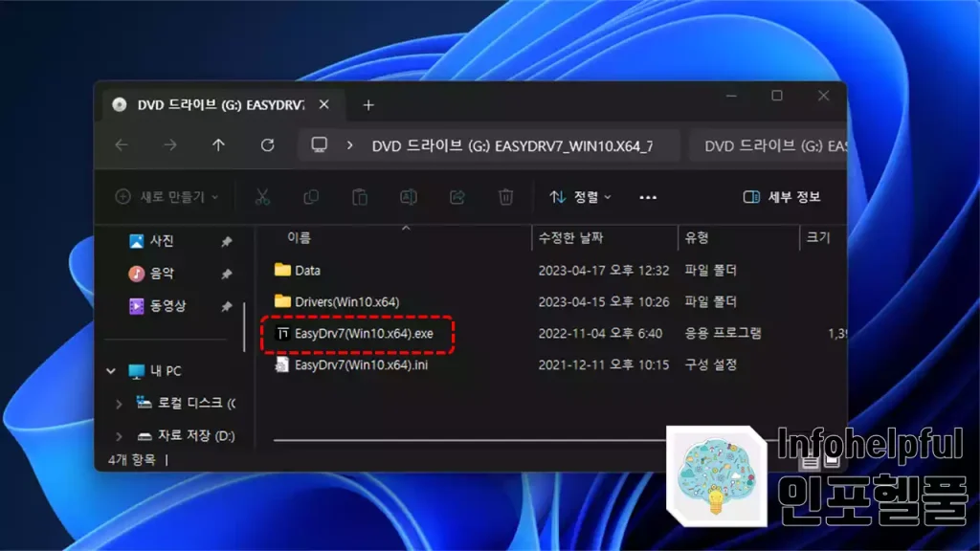980x551 pixels.
Task: Click 응용 프로그램 type cell
Action: pos(724,333)
